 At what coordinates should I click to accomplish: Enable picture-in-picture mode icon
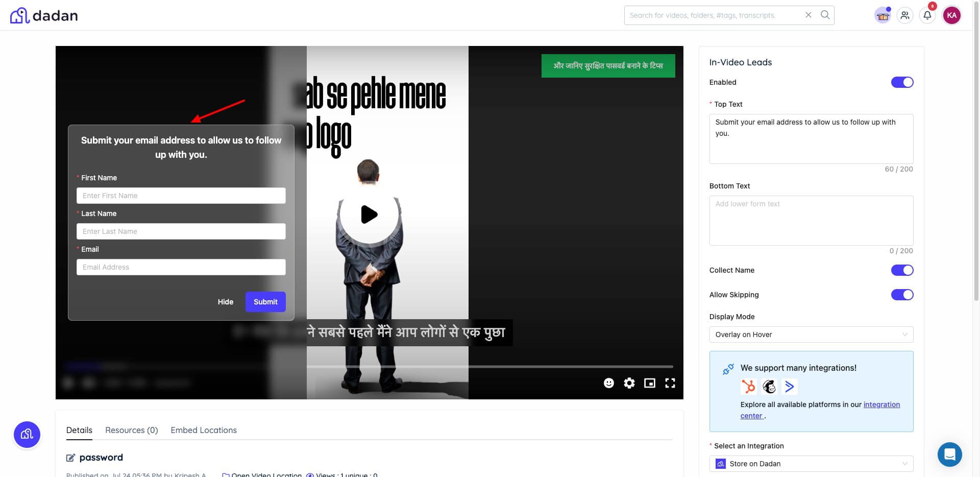[x=649, y=383]
